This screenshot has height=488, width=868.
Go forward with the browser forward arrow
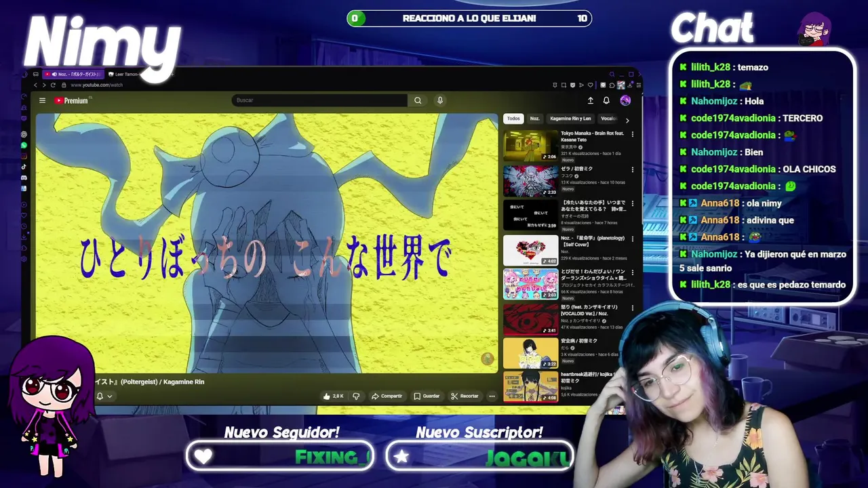coord(45,85)
